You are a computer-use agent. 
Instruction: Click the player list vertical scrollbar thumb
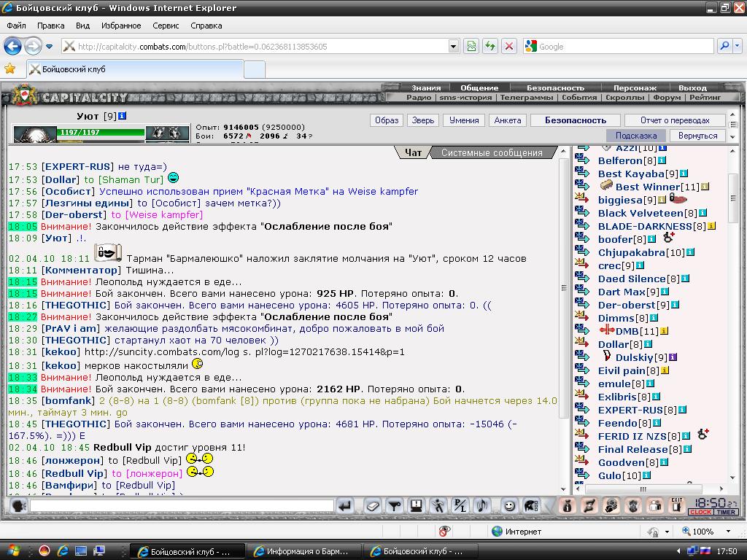(x=732, y=197)
